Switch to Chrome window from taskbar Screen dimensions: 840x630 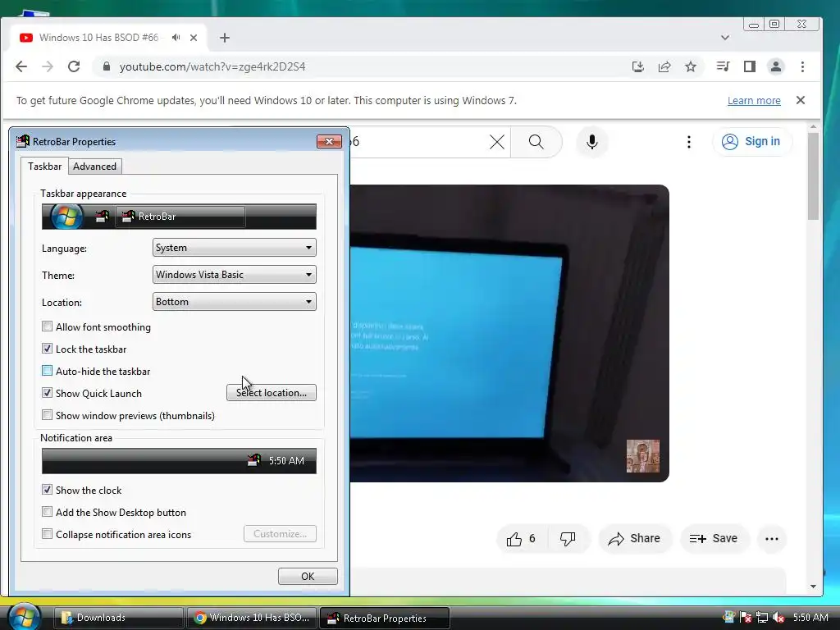point(252,618)
